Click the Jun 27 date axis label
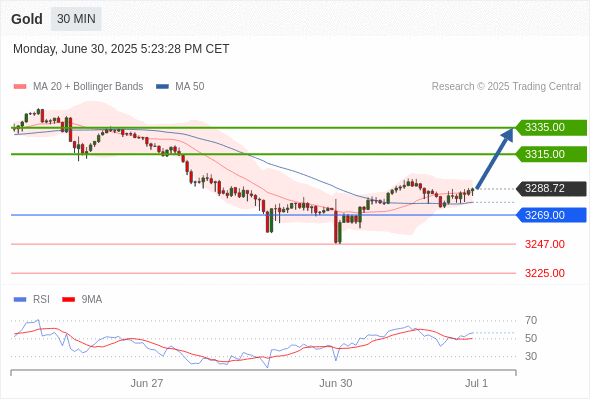Screen dimensions: 590x400 [x=147, y=383]
